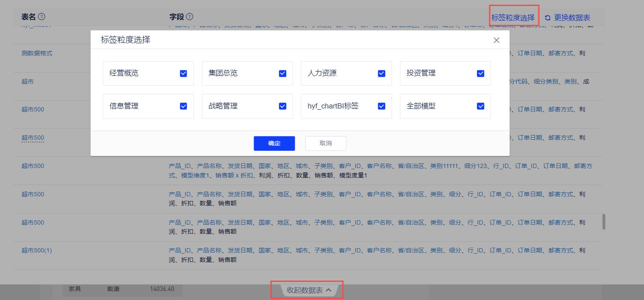Screen dimensions: 644x300
Task: Close the 标签粒度选择 dialog
Action: tap(496, 40)
